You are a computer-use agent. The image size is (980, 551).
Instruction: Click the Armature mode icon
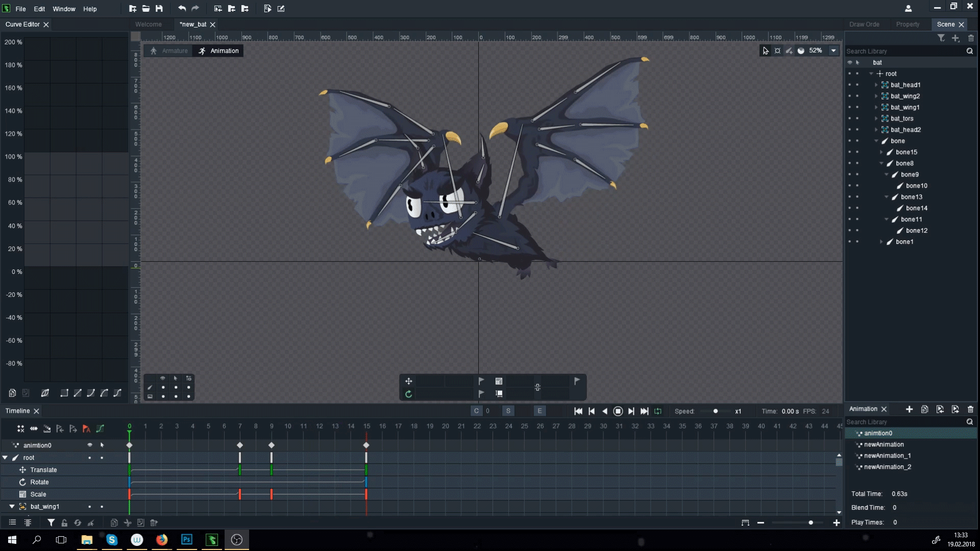tap(153, 51)
